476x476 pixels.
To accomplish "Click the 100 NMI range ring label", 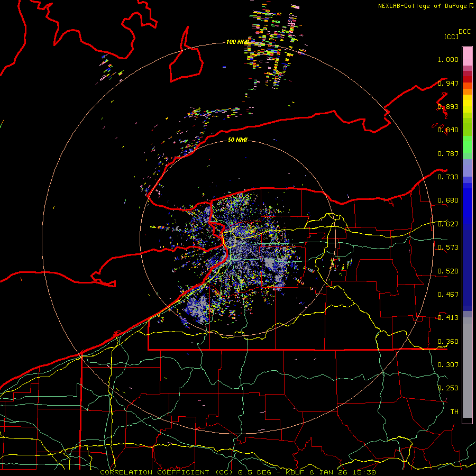I will [237, 42].
